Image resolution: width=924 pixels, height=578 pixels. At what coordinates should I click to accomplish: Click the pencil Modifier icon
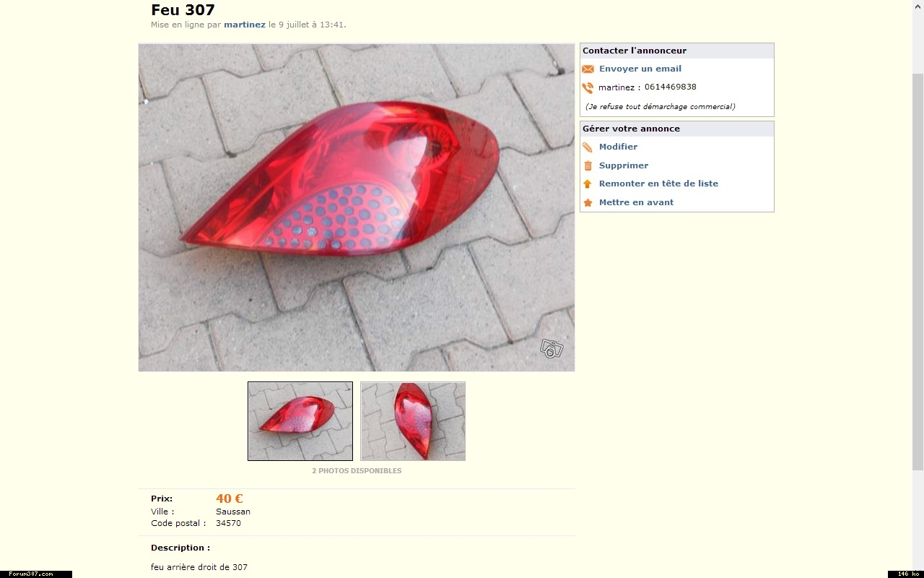point(588,147)
